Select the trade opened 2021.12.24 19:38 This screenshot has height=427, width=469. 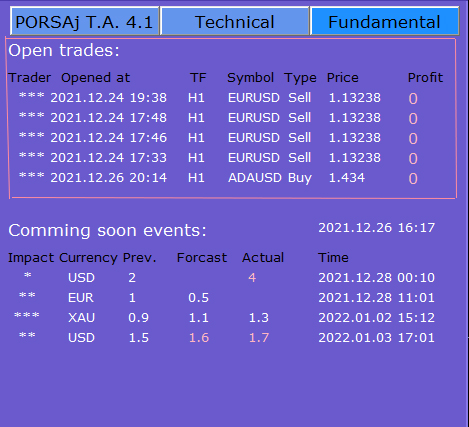pos(218,98)
